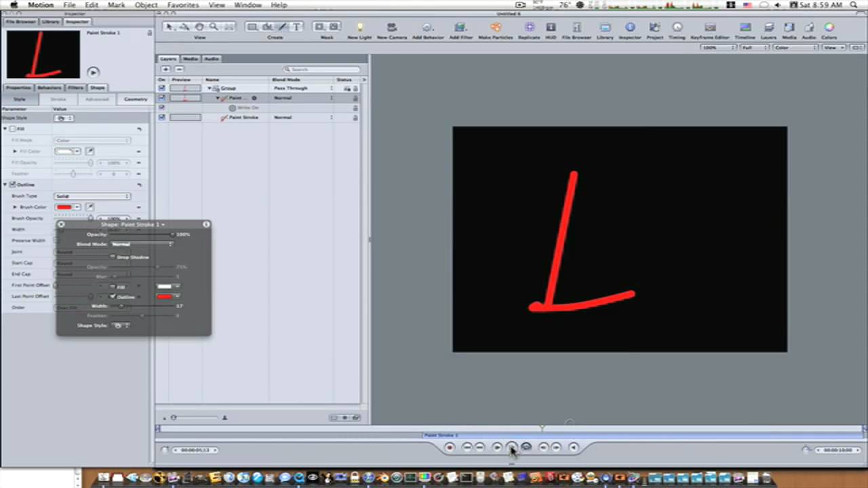The image size is (868, 488).
Task: Collapse the Fill section disclosure triangle
Action: 5,129
